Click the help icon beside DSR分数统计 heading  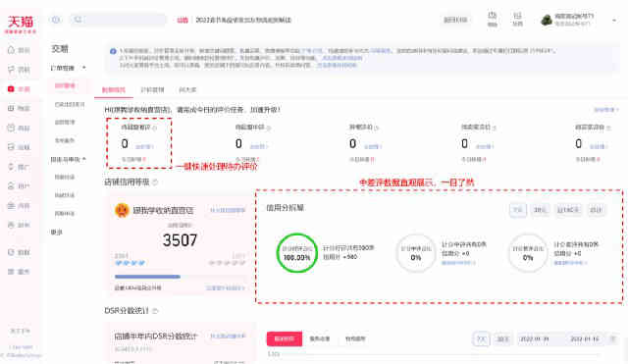coord(155,311)
